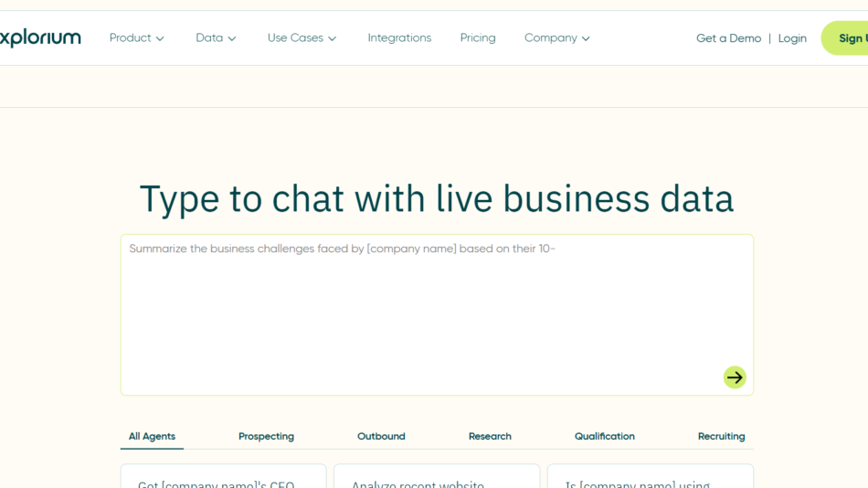Expand the Product dropdown menu
This screenshot has height=488, width=868.
point(136,38)
